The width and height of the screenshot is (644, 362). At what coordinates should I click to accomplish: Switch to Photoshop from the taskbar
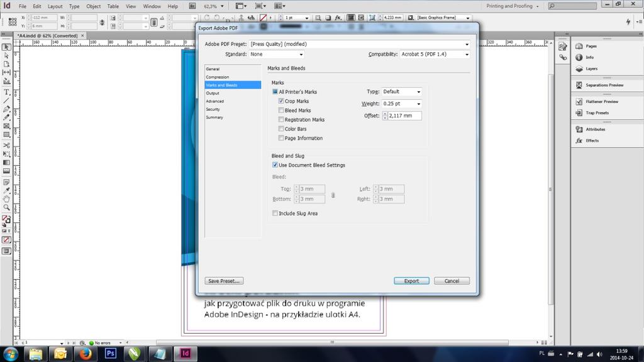(x=111, y=353)
